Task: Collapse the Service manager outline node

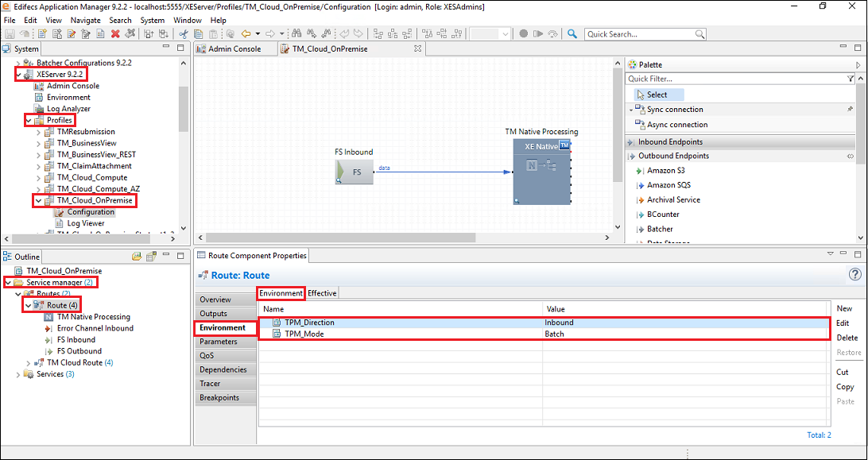Action: click(8, 282)
